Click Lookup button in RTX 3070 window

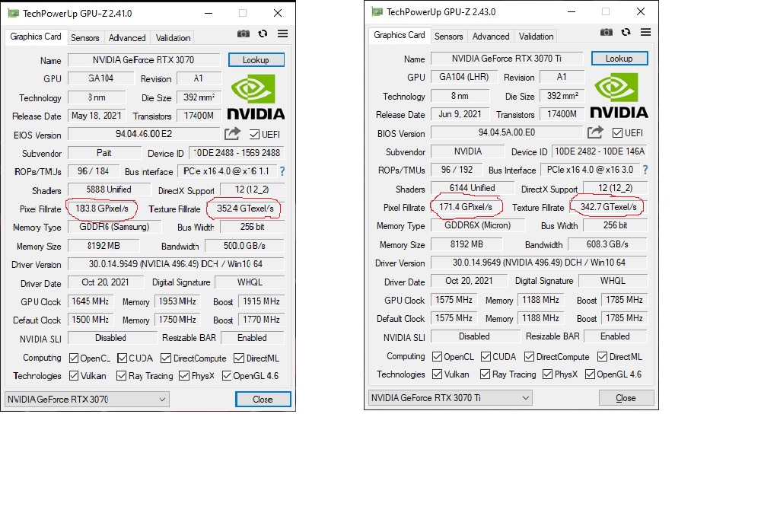pyautogui.click(x=256, y=59)
